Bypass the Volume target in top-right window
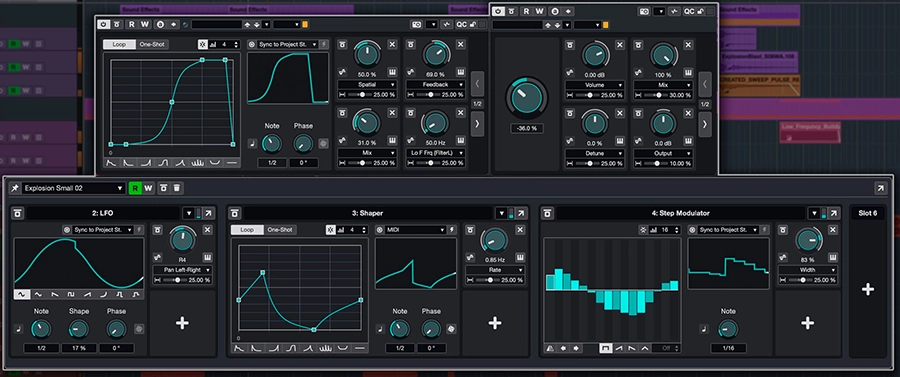This screenshot has width=900, height=377. (569, 44)
